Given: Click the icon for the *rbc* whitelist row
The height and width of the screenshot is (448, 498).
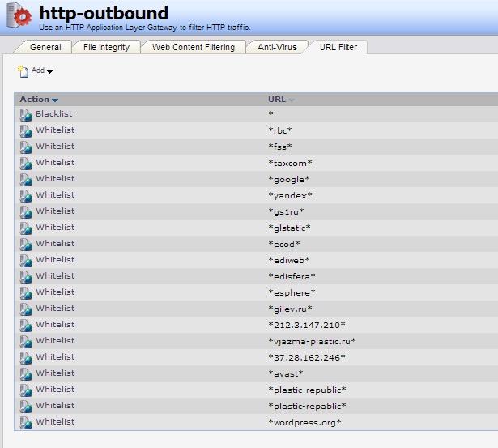Looking at the screenshot, I should point(26,130).
